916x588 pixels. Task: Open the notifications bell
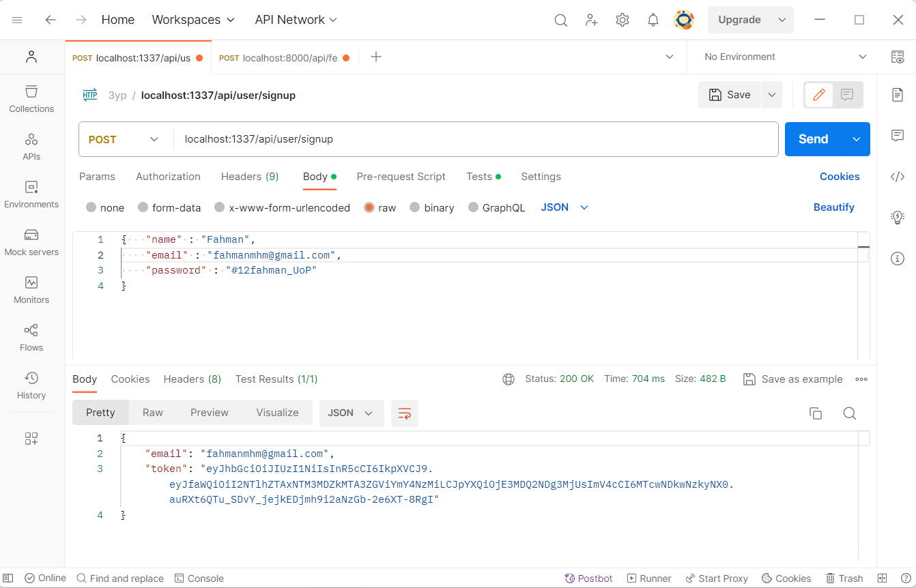click(653, 20)
